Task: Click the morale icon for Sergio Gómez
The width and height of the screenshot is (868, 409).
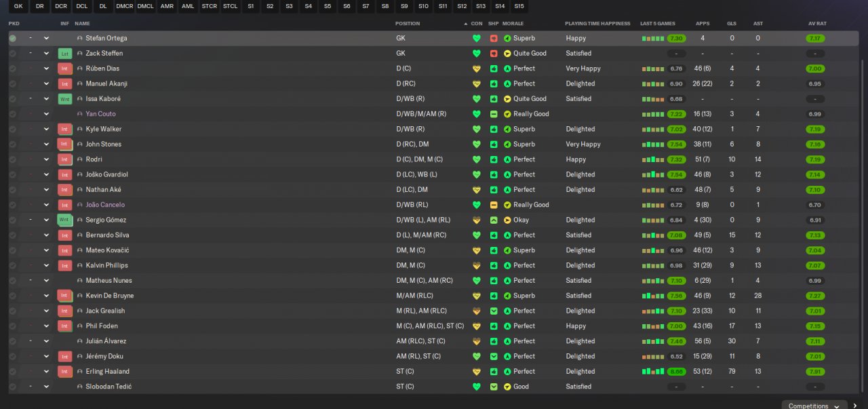Action: tap(507, 220)
